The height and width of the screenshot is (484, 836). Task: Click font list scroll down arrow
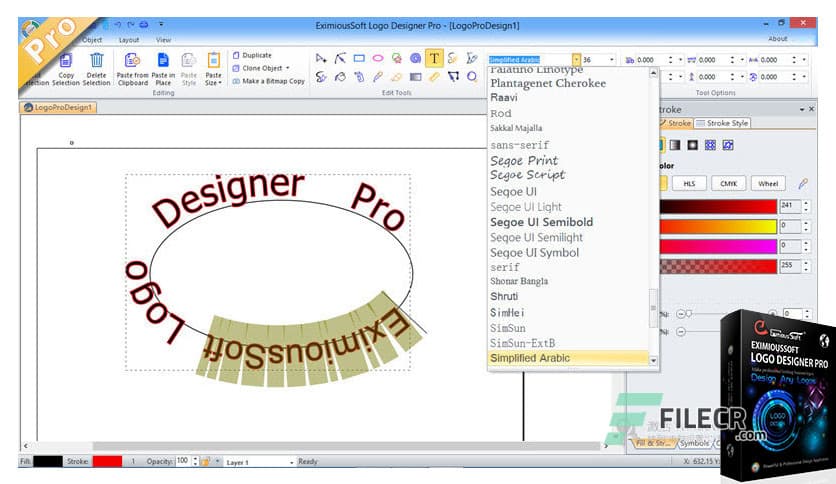[x=653, y=361]
